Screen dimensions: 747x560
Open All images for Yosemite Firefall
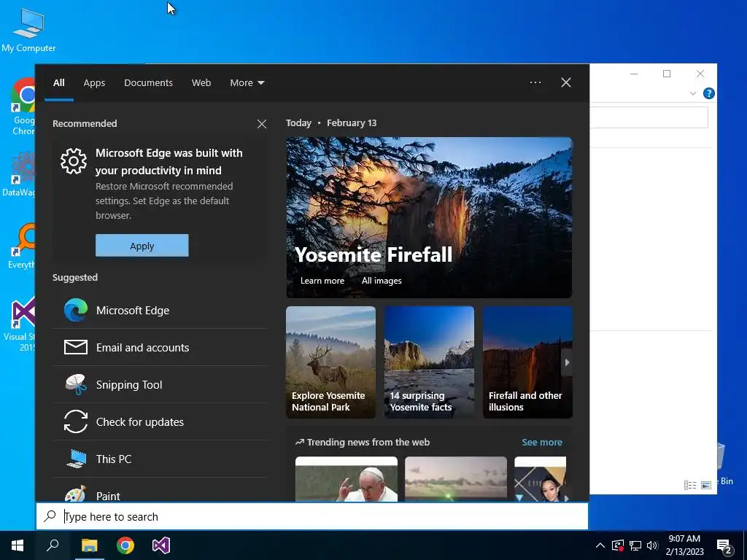tap(382, 281)
